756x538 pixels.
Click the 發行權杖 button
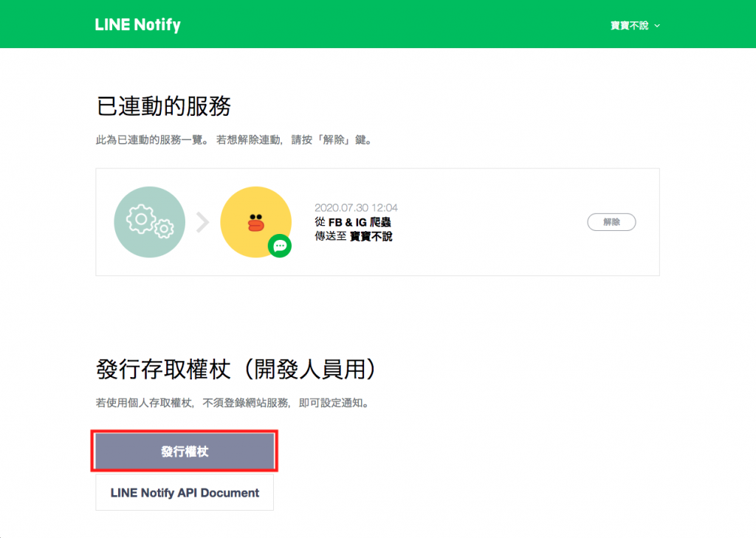[185, 451]
